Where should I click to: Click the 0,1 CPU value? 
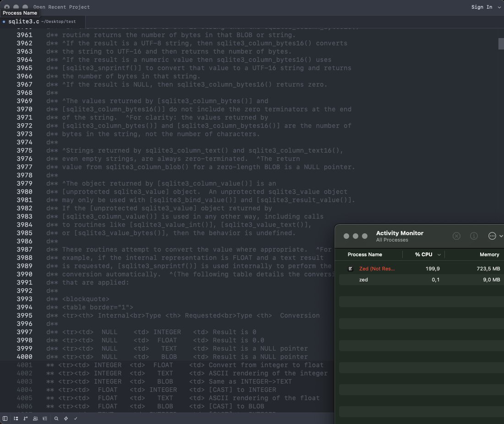point(436,280)
